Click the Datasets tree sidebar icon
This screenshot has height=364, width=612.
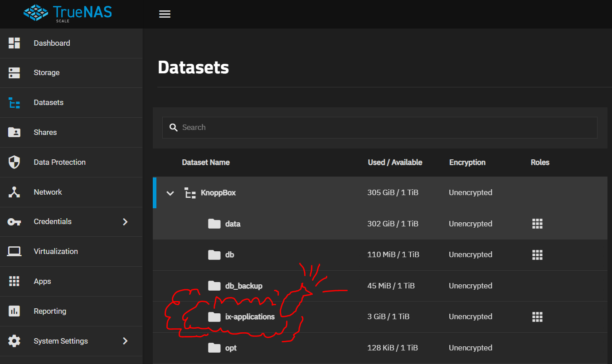point(15,103)
